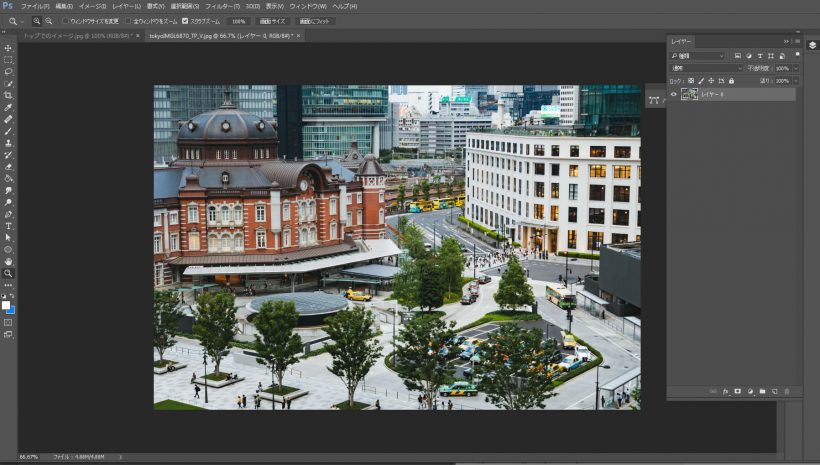Select the Hand tool

click(x=8, y=261)
